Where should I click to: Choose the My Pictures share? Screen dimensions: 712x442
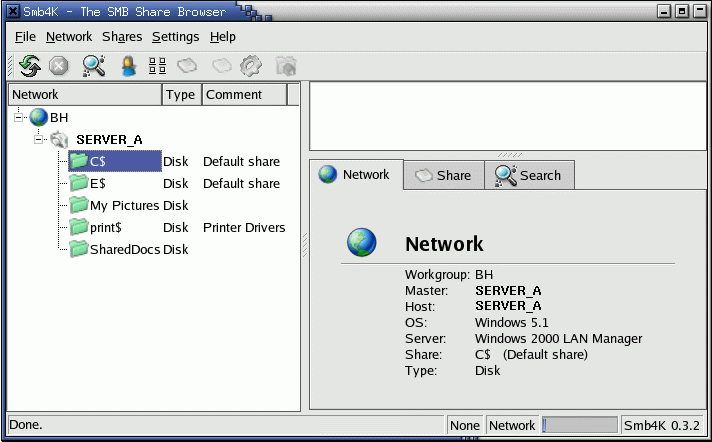tap(124, 205)
